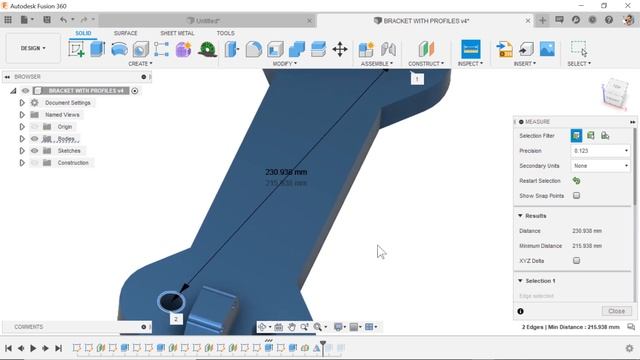The width and height of the screenshot is (640, 360).
Task: Select the Create Sketch tool
Action: tap(77, 49)
